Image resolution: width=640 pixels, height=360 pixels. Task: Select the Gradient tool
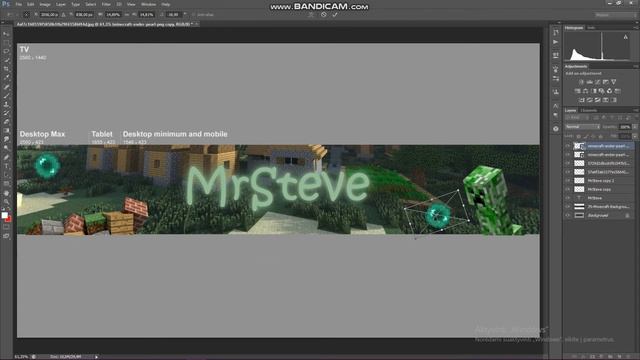(6, 131)
